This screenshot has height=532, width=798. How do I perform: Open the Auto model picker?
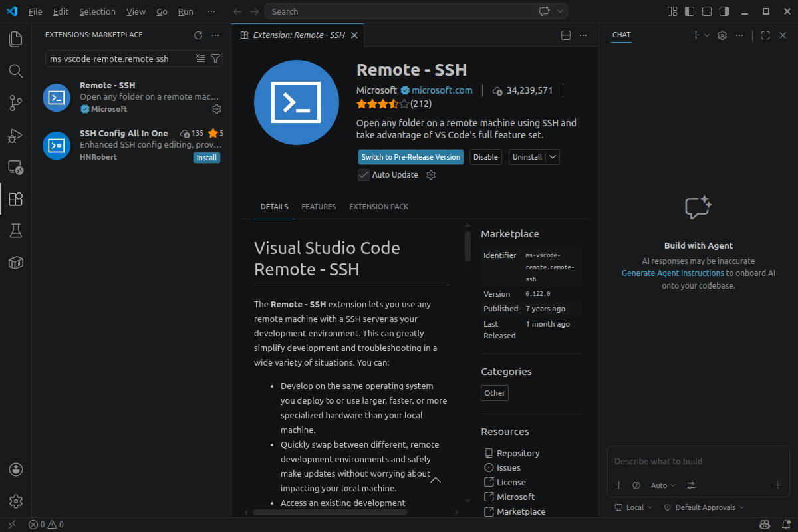pos(663,485)
